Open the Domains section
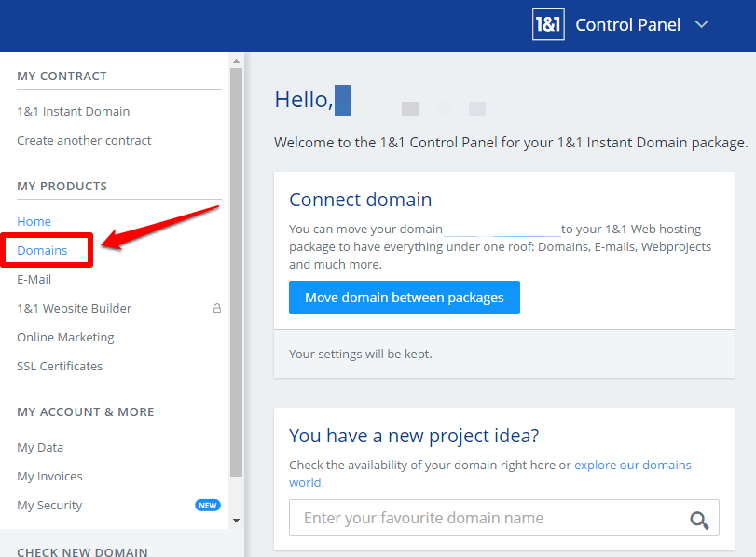 [x=42, y=250]
